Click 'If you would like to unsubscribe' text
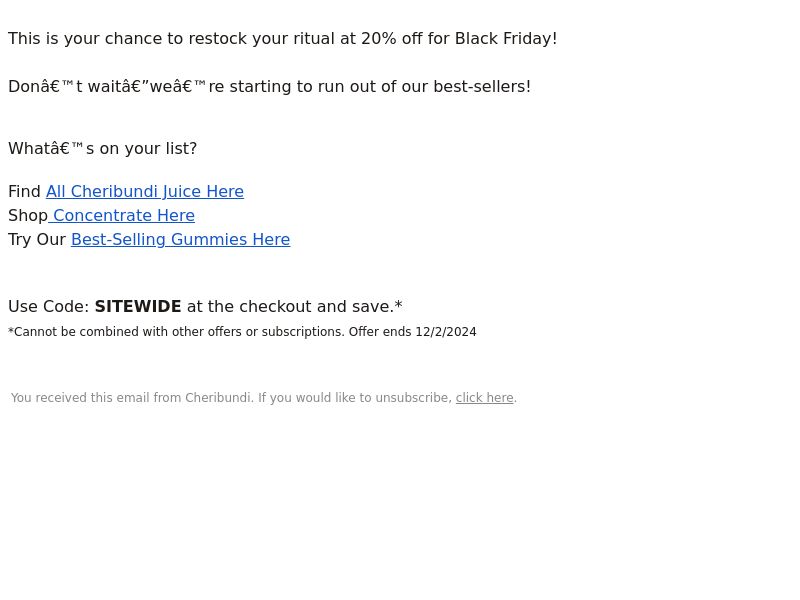 (355, 397)
